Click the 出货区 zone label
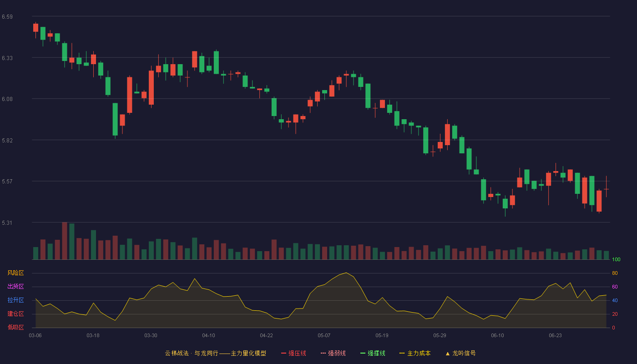637x364 pixels. tap(15, 287)
